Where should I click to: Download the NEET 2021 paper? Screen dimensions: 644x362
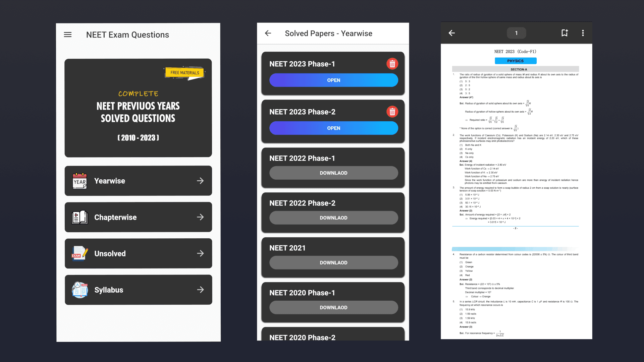click(x=333, y=262)
